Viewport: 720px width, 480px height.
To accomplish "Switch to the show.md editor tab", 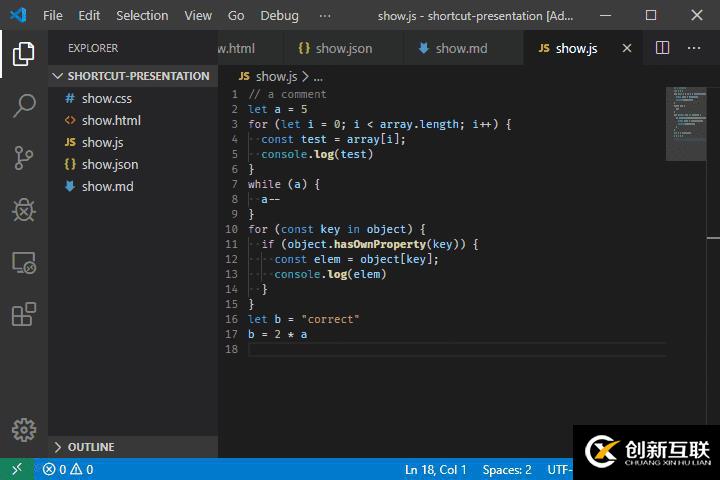I will [x=463, y=48].
